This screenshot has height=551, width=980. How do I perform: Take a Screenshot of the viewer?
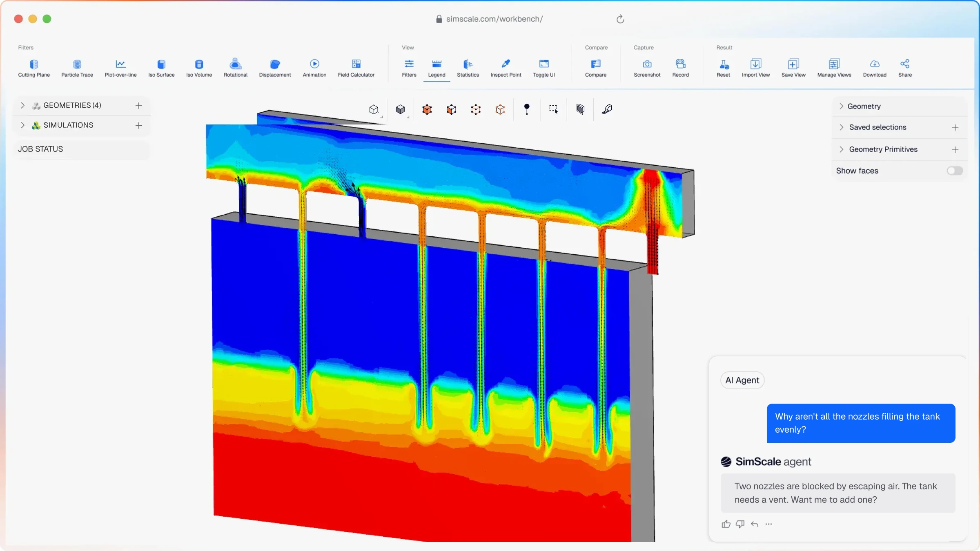point(647,68)
